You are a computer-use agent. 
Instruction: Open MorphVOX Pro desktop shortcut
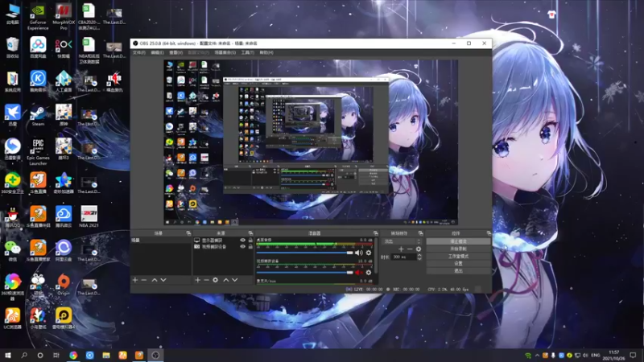[64, 17]
